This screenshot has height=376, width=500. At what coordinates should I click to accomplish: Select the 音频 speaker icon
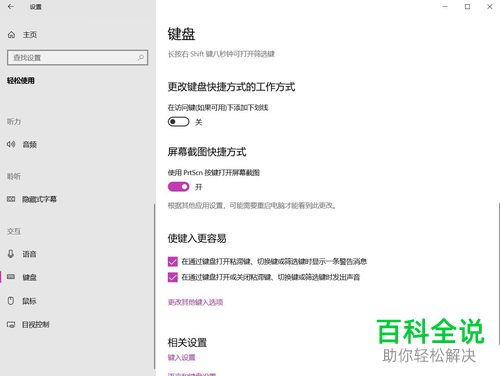tap(11, 144)
